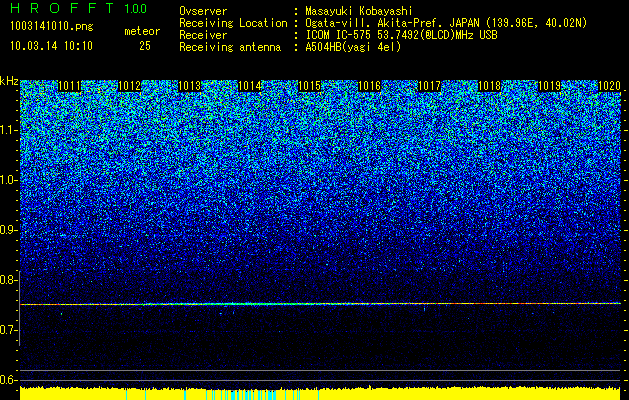Click the 1016 time marker
This screenshot has height=400, width=629.
pyautogui.click(x=369, y=86)
